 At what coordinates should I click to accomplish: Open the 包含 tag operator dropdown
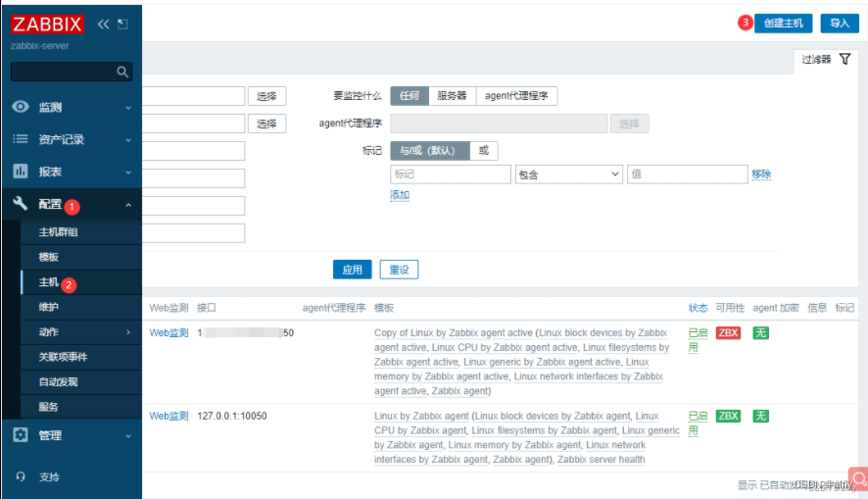(x=569, y=175)
